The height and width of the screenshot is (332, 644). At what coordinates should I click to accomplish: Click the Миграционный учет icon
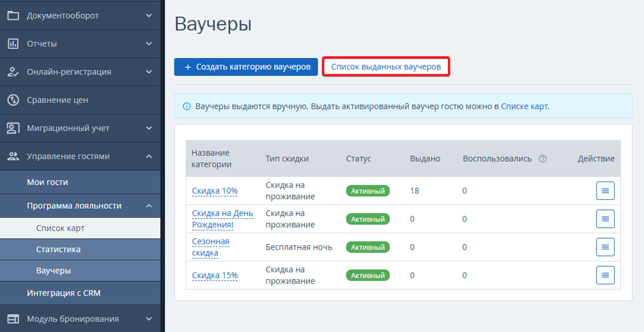pos(13,128)
